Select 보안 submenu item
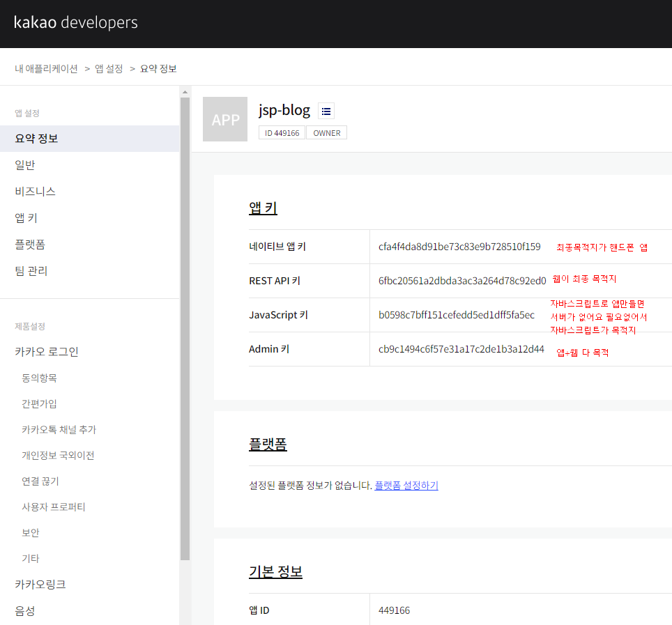This screenshot has width=672, height=625. (31, 532)
